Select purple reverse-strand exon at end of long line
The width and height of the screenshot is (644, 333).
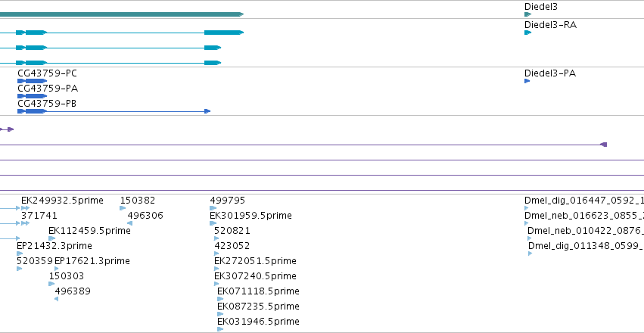click(x=604, y=145)
